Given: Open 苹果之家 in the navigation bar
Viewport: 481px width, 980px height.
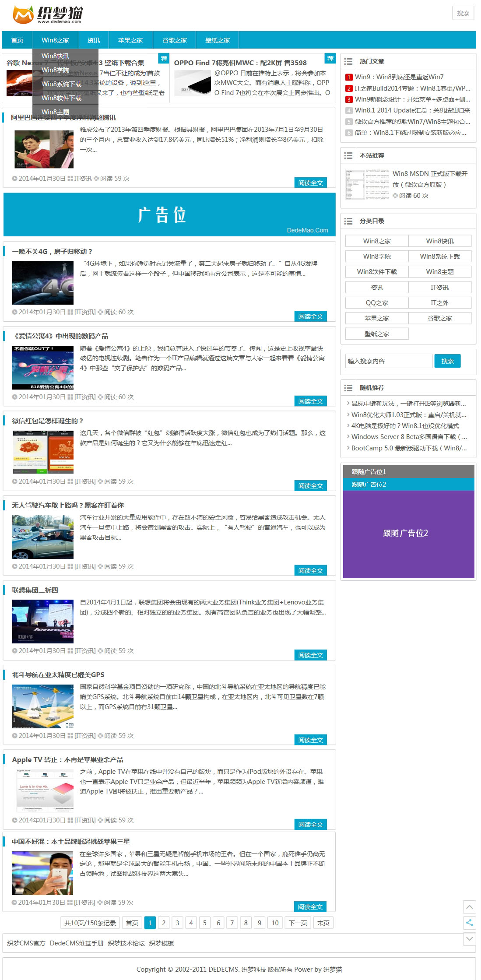Looking at the screenshot, I should 130,40.
